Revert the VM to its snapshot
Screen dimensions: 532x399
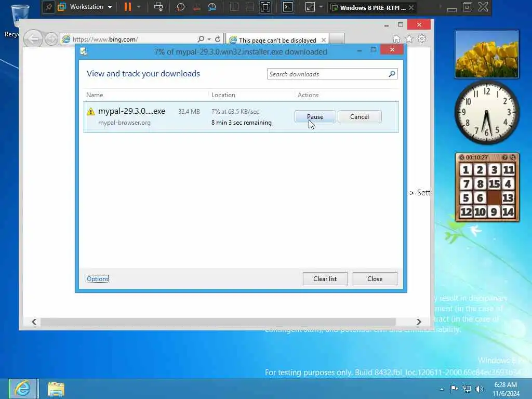click(196, 7)
